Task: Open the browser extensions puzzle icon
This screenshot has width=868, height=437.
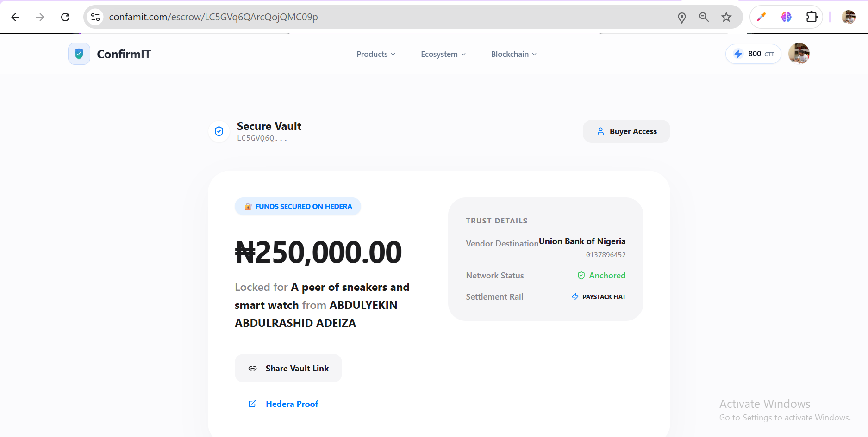Action: tap(812, 17)
